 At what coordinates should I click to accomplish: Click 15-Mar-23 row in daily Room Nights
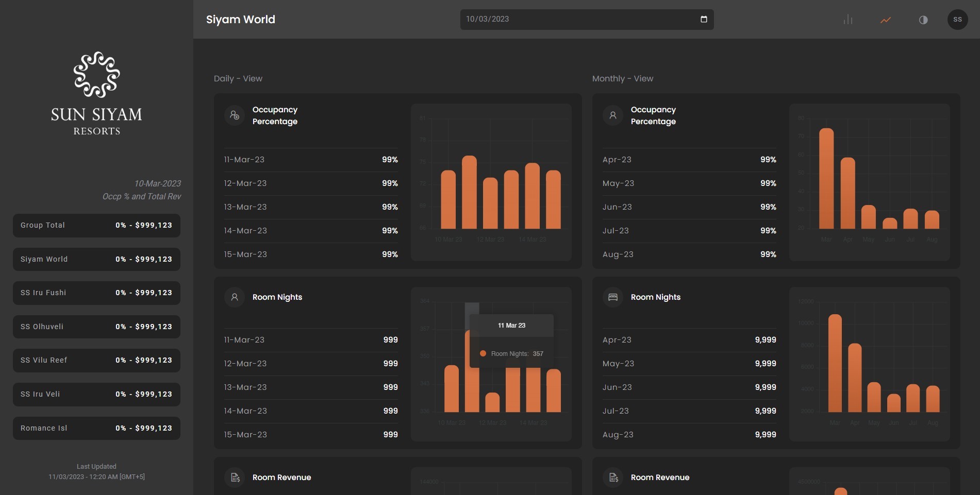point(311,435)
